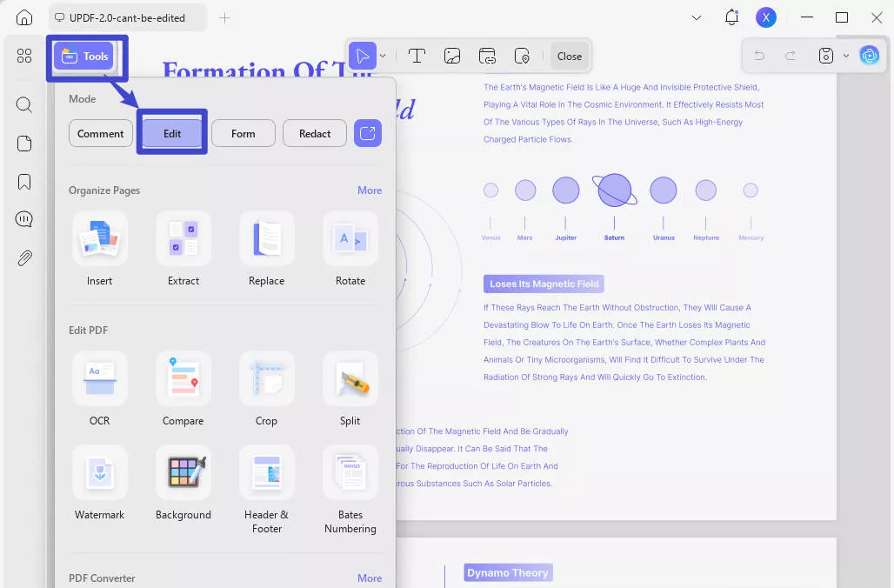This screenshot has width=894, height=588.
Task: Click More next to Organize Pages
Action: click(x=370, y=190)
